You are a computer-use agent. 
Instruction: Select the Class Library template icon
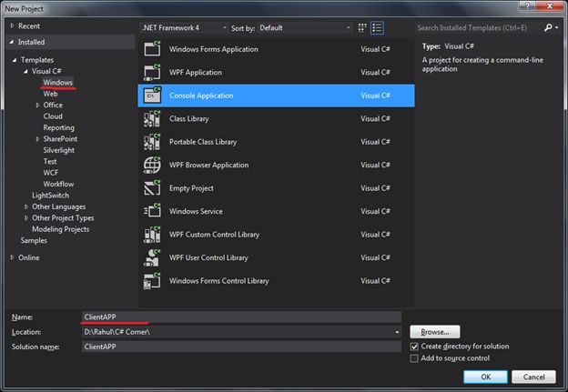152,118
